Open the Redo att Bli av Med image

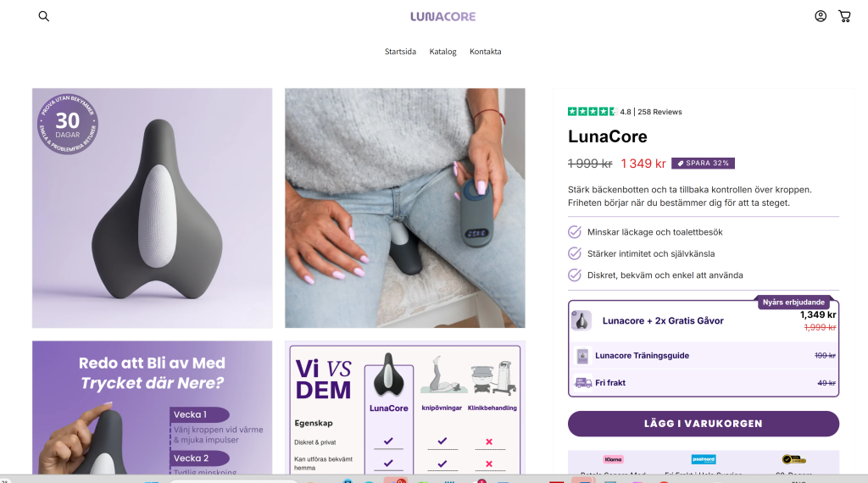click(153, 408)
